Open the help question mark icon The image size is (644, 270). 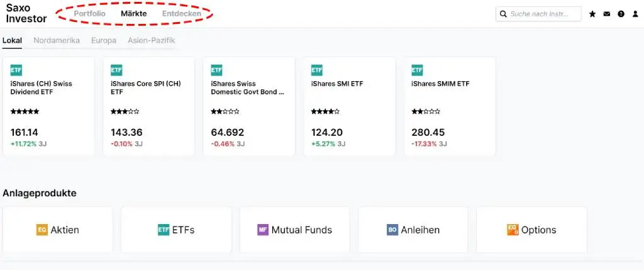tap(621, 14)
